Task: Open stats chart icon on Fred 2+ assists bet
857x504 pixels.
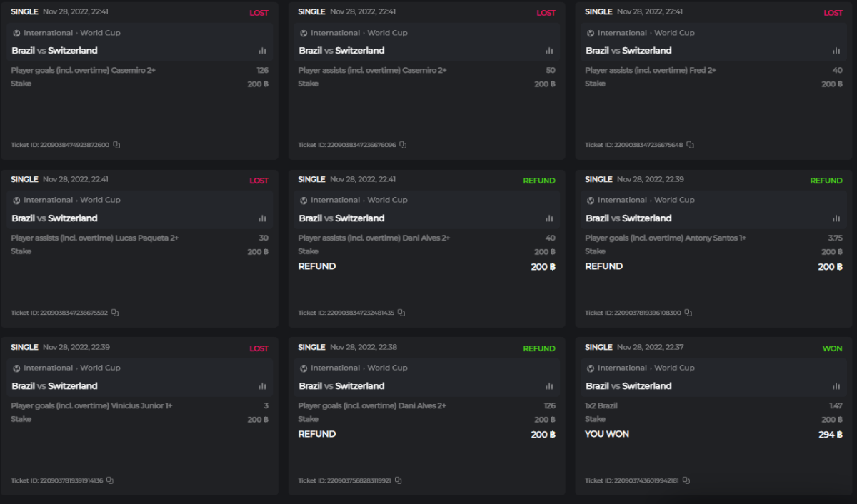Action: coord(836,51)
